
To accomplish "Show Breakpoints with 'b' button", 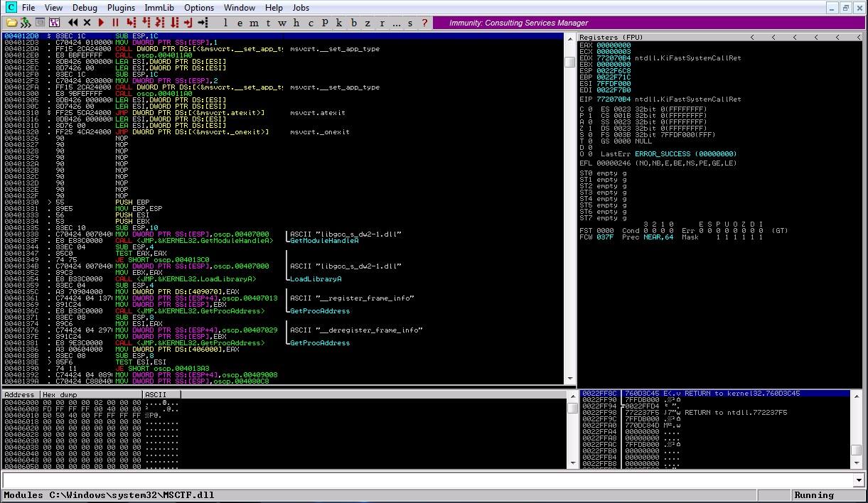I will click(x=353, y=23).
